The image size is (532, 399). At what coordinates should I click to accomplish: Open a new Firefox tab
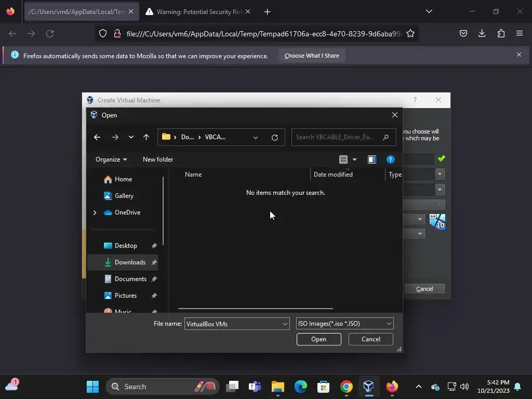point(268,12)
